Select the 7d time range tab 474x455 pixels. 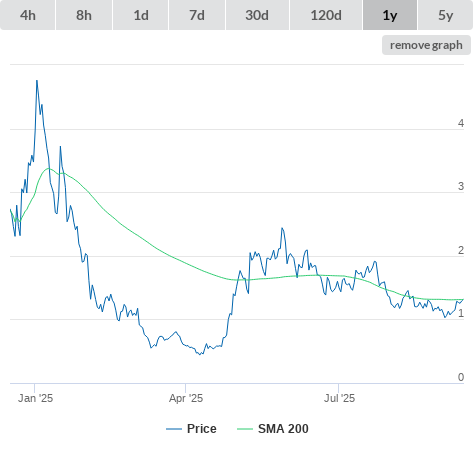pos(197,15)
